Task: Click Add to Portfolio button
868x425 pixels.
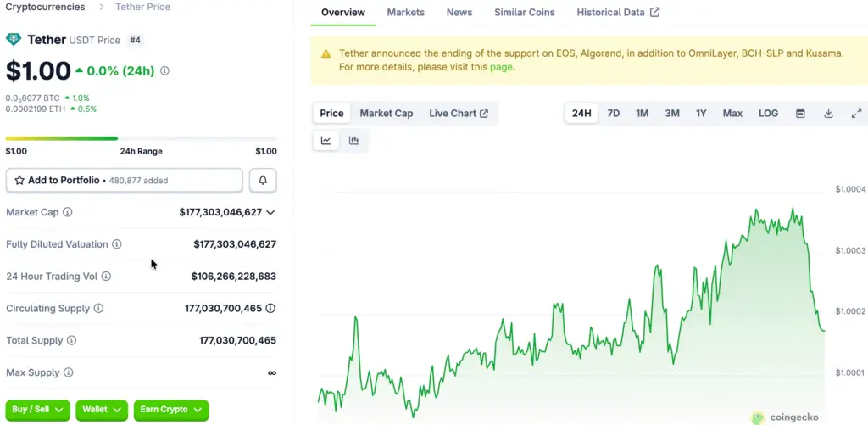Action: coord(125,181)
